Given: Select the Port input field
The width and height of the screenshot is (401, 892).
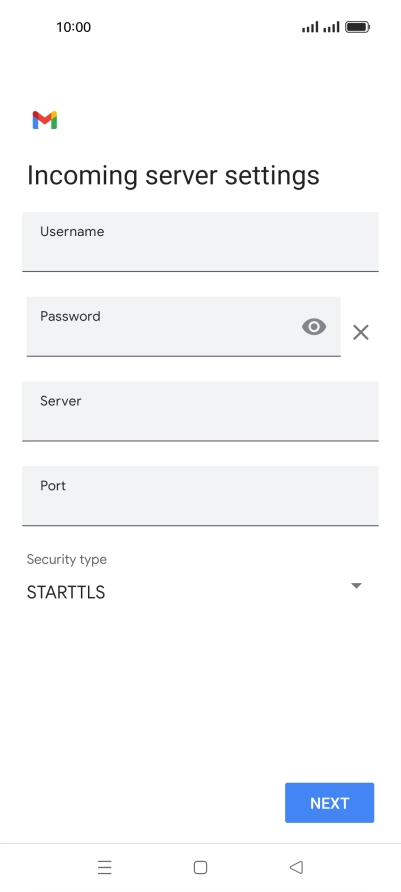Looking at the screenshot, I should click(200, 496).
